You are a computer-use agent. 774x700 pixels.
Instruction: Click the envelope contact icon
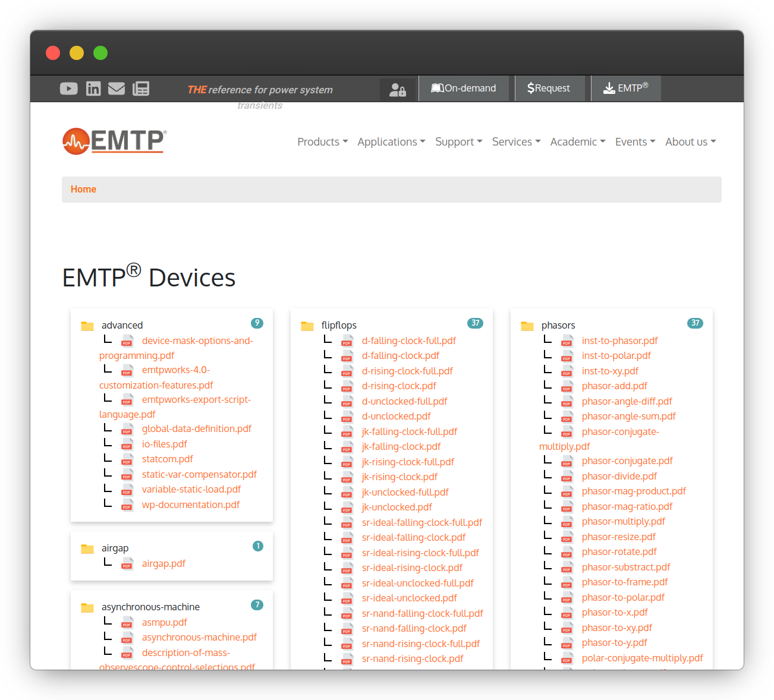click(117, 89)
